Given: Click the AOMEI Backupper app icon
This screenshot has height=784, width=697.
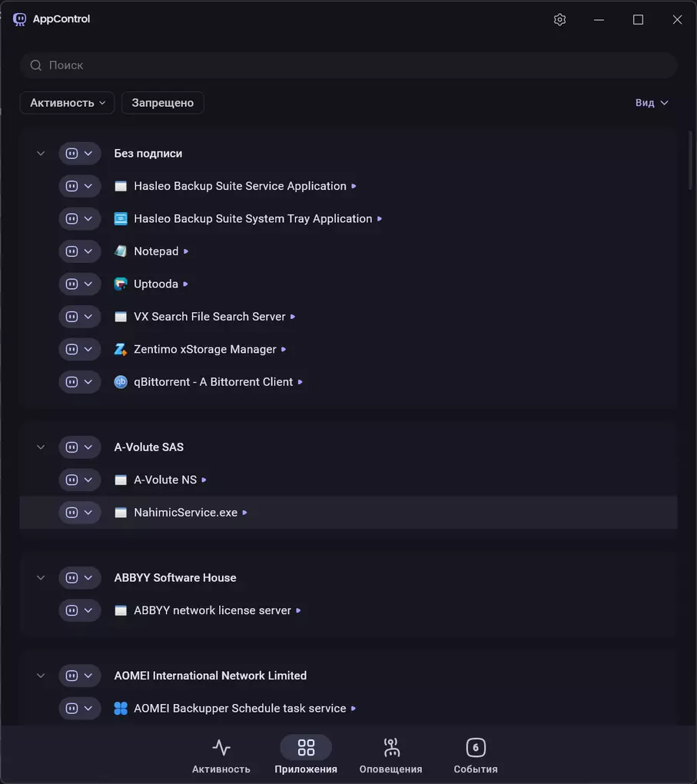Looking at the screenshot, I should click(121, 709).
